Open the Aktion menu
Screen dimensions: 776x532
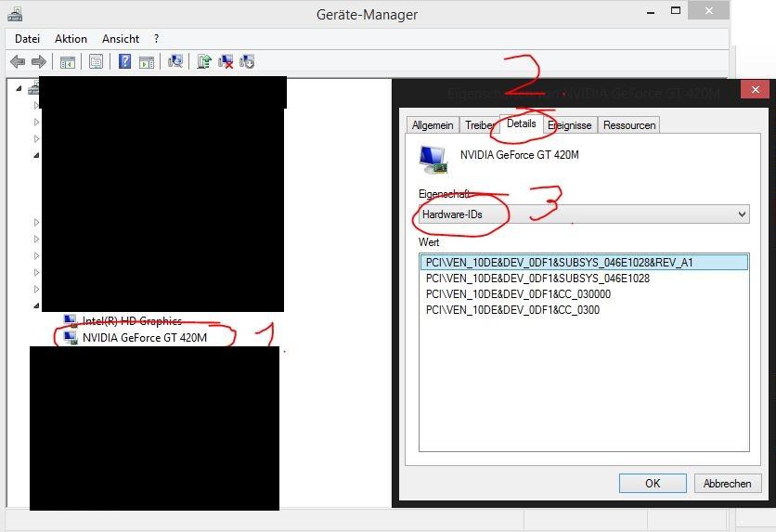tap(71, 39)
